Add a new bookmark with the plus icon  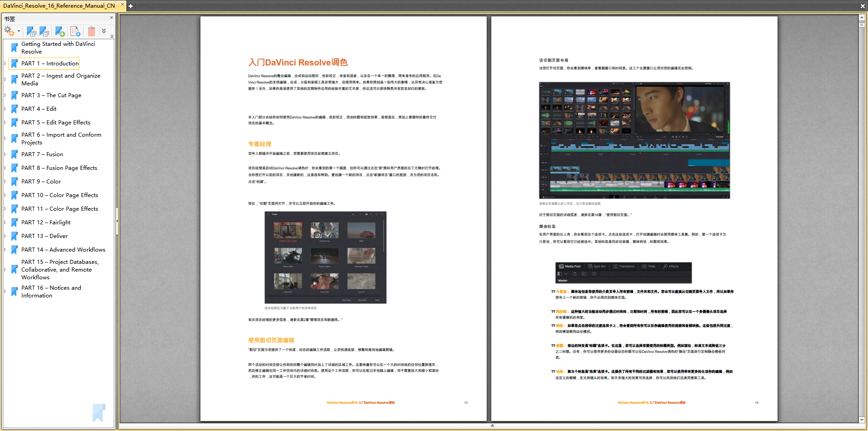point(60,31)
